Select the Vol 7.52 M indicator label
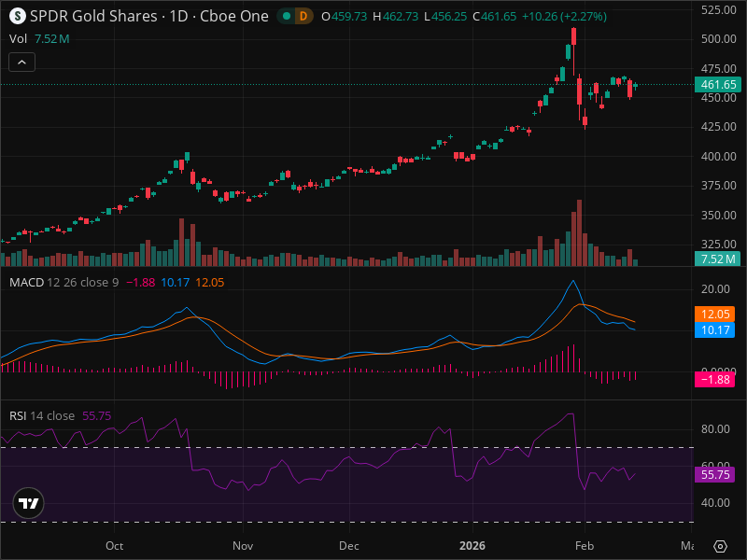 pos(39,38)
